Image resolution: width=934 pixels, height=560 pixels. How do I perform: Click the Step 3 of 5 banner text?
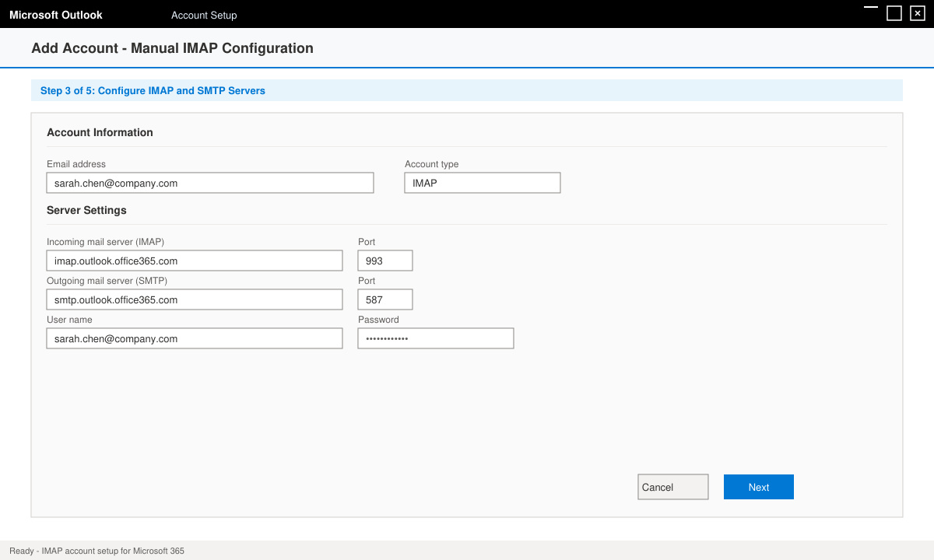pyautogui.click(x=153, y=91)
